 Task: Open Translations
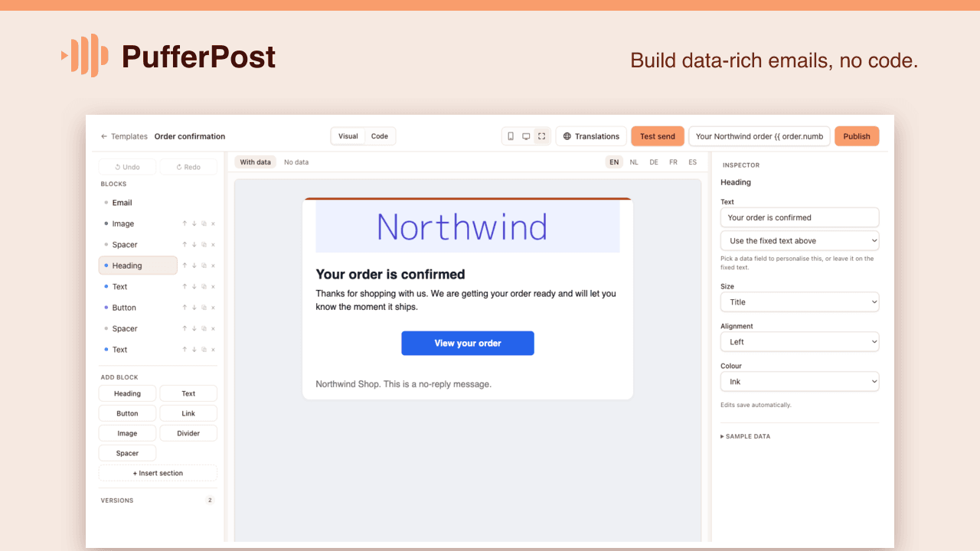pyautogui.click(x=591, y=136)
